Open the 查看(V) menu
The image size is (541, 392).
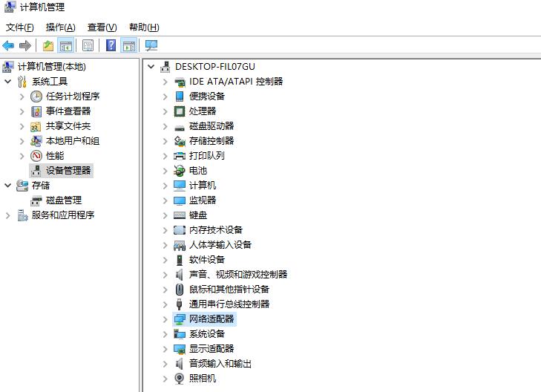(102, 27)
